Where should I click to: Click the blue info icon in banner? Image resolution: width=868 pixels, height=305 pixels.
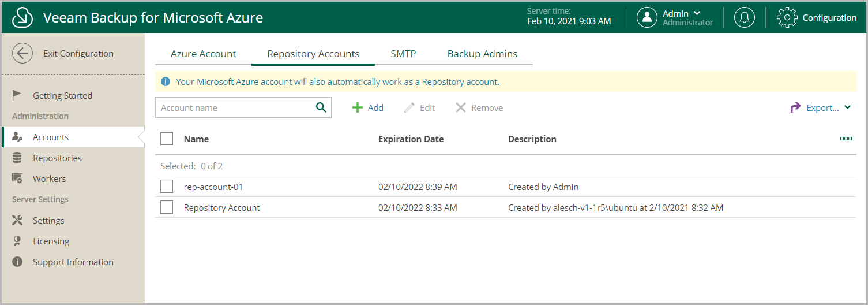(x=166, y=82)
